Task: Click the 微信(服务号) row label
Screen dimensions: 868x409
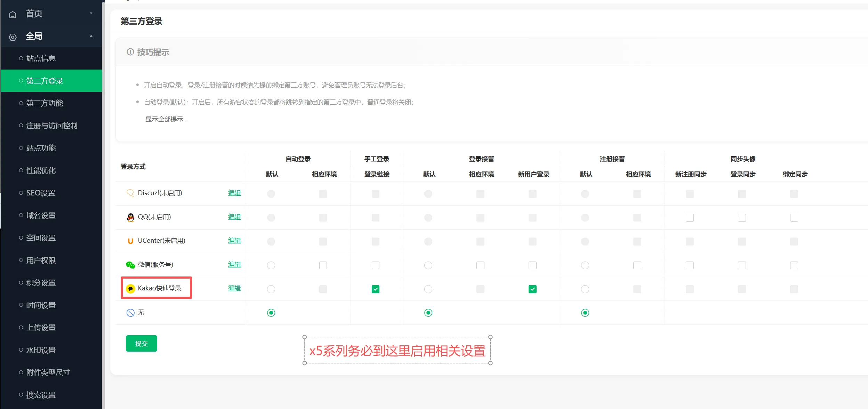Action: 155,265
